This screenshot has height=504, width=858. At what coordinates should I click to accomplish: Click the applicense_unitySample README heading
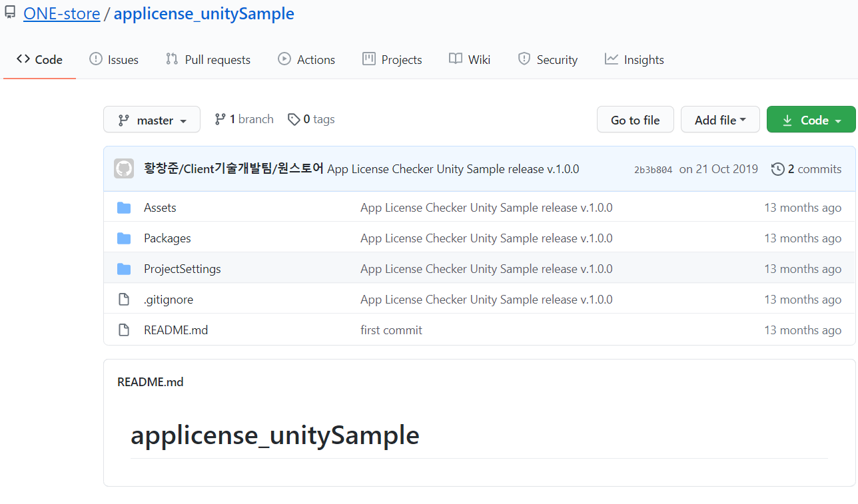click(275, 435)
